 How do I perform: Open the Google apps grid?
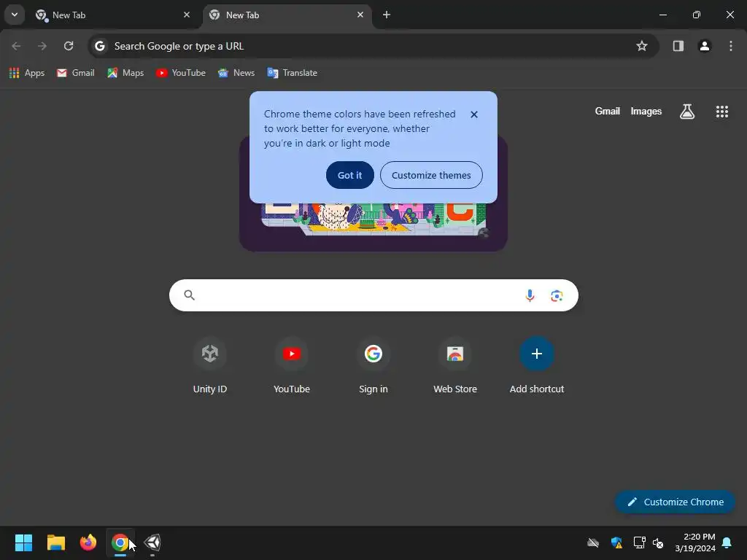coord(721,112)
